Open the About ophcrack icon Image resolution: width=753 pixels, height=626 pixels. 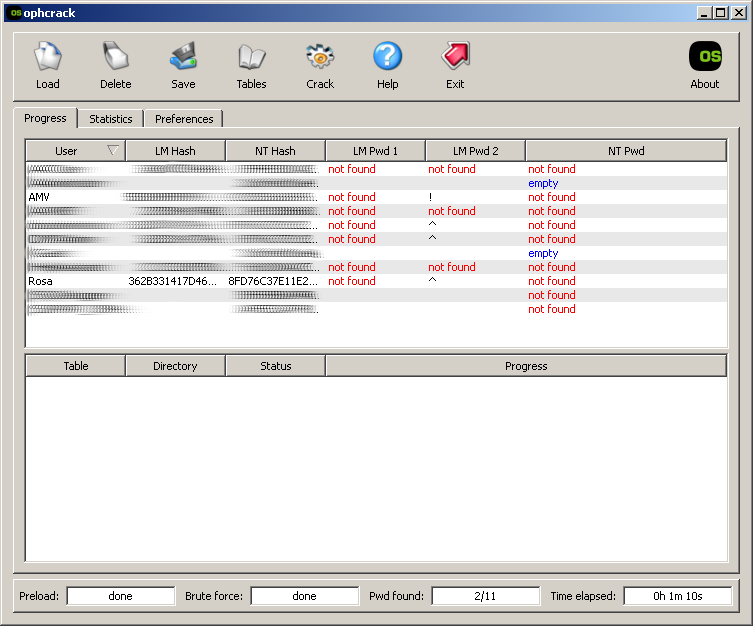coord(704,56)
